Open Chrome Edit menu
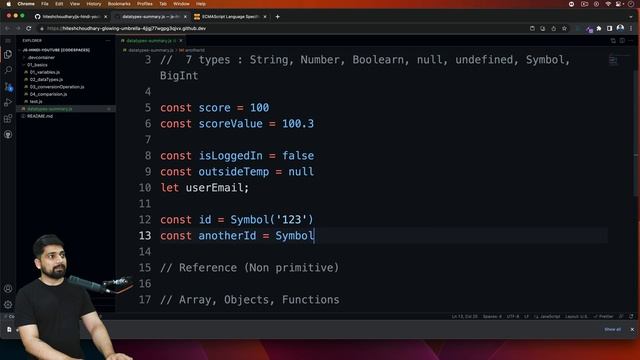The image size is (640, 360). (59, 4)
